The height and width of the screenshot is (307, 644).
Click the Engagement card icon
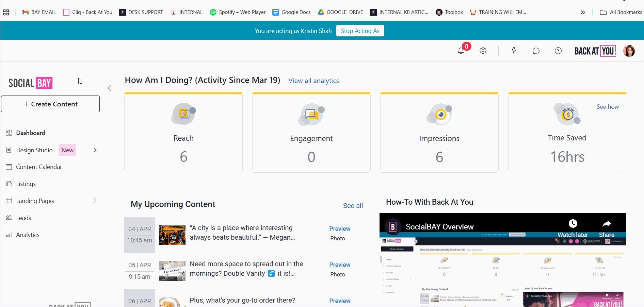pos(311,114)
